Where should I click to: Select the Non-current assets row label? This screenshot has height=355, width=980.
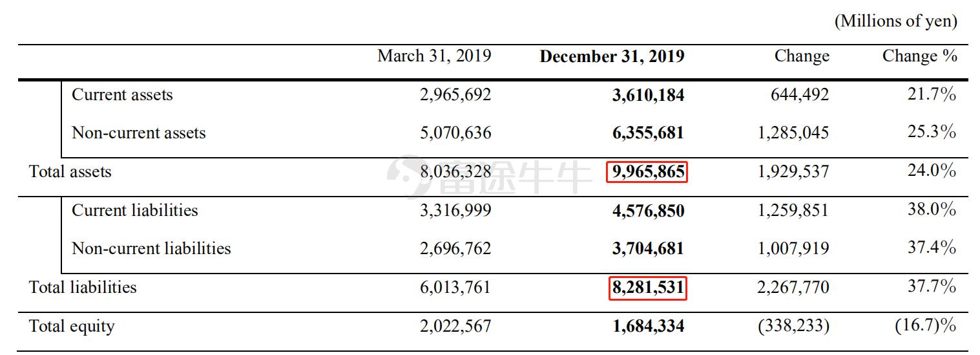click(138, 133)
